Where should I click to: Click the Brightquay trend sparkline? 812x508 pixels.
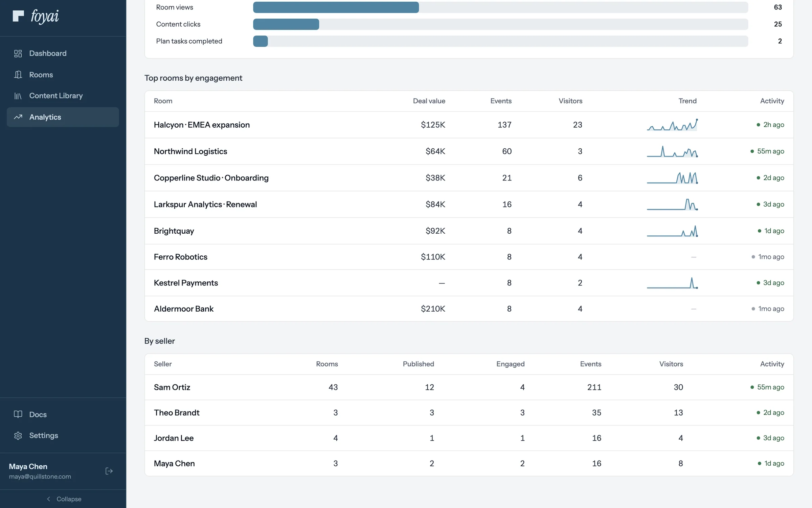[x=672, y=231]
